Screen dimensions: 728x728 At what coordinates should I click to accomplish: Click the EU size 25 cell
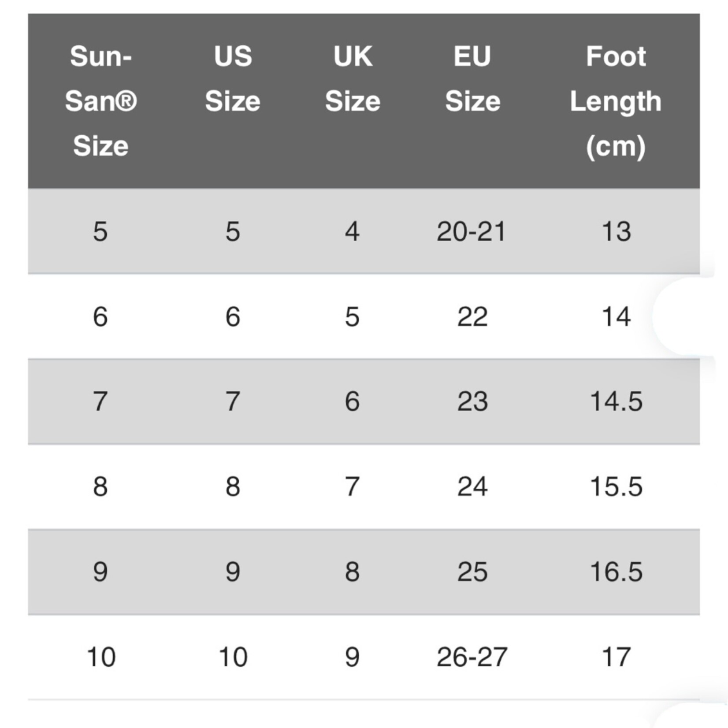[472, 572]
